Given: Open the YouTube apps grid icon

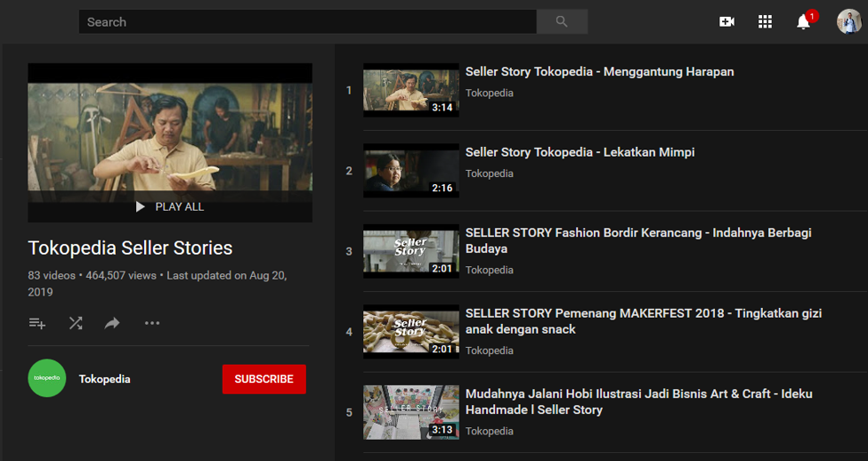Looking at the screenshot, I should 765,21.
